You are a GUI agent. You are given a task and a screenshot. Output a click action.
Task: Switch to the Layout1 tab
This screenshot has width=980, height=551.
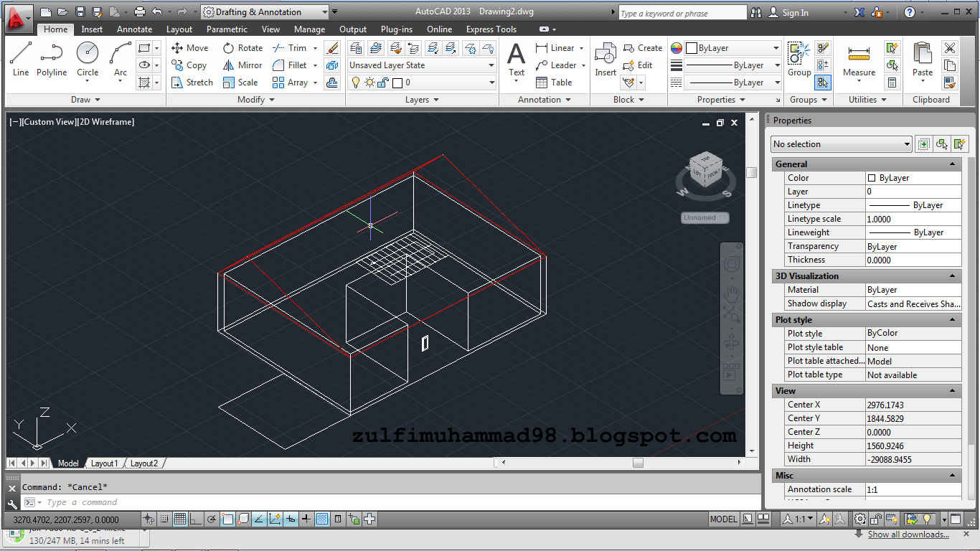[x=105, y=463]
